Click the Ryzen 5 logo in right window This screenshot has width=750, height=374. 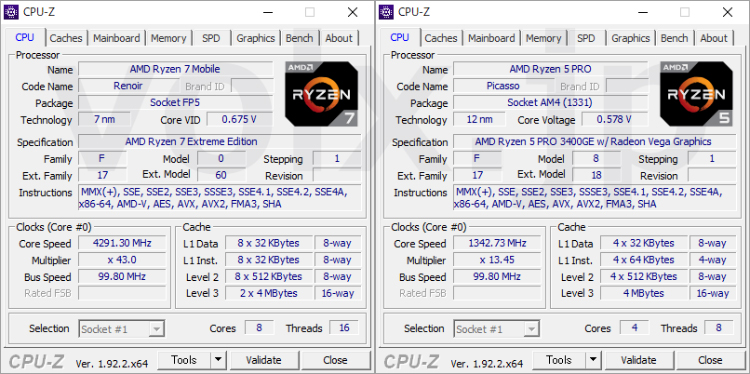coord(696,94)
